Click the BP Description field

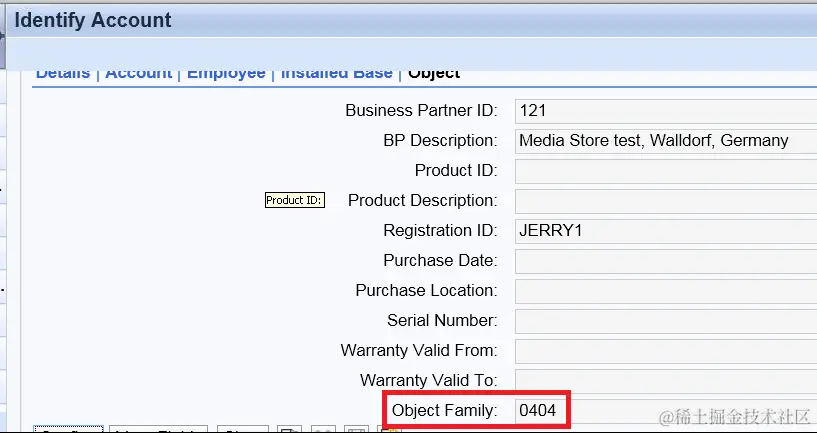[666, 141]
